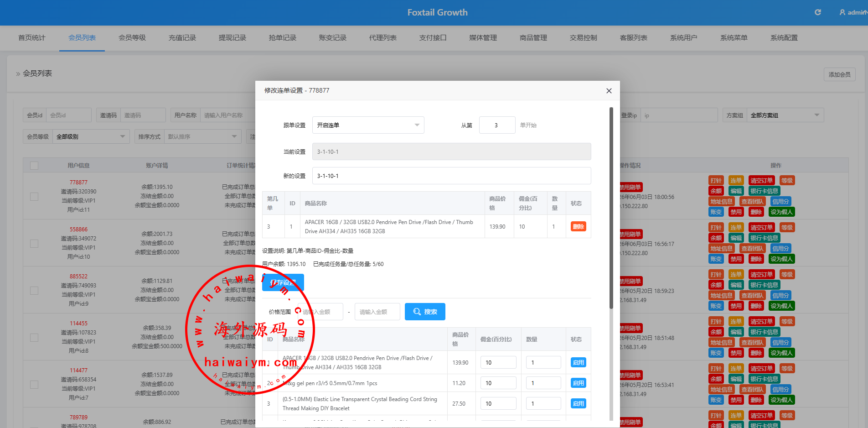Enable the Elastic Line Crystal Beading Cord product
The width and height of the screenshot is (868, 428).
click(x=579, y=404)
